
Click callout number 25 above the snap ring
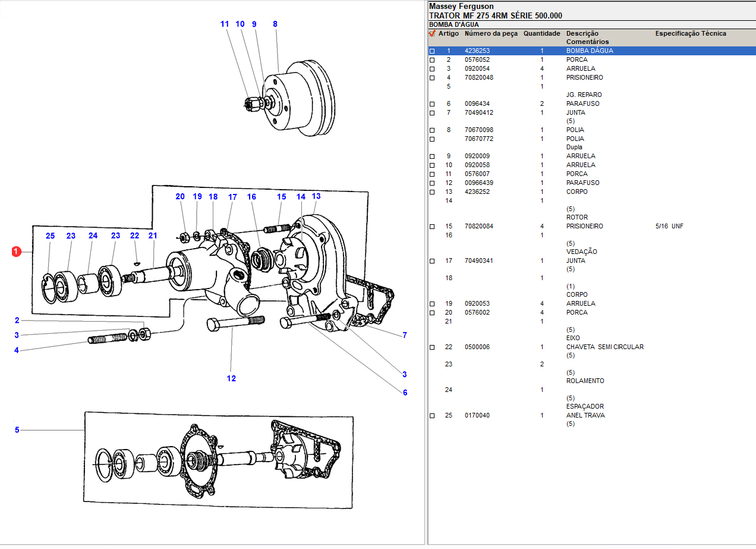pos(50,236)
